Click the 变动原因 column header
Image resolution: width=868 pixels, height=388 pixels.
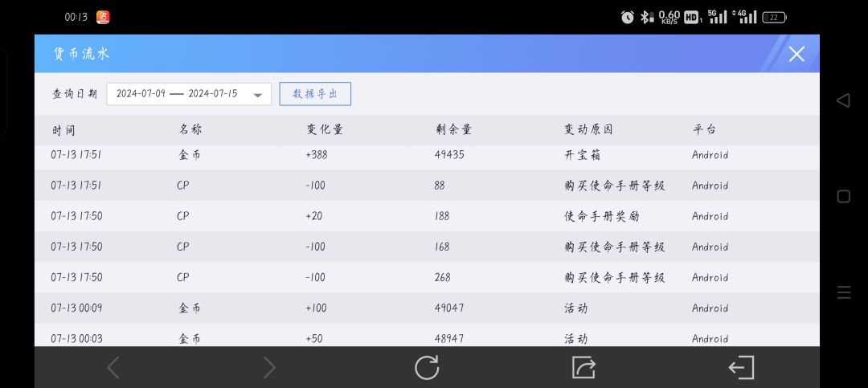click(588, 129)
